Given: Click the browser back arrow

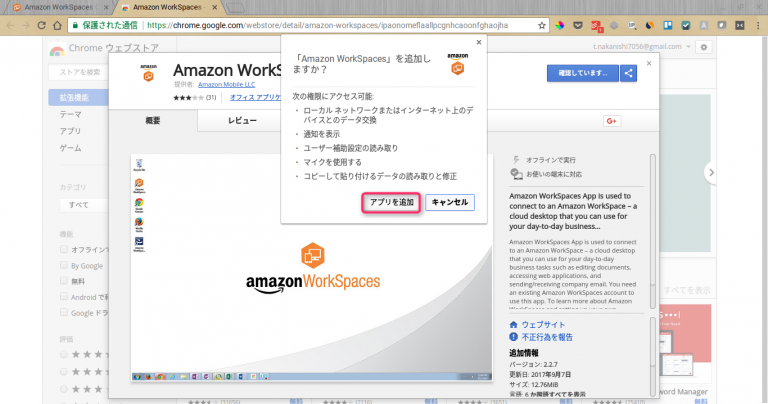Looking at the screenshot, I should 10,25.
